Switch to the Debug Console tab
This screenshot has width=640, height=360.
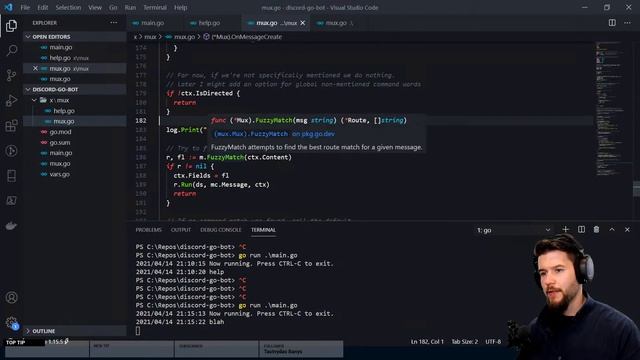pos(221,230)
